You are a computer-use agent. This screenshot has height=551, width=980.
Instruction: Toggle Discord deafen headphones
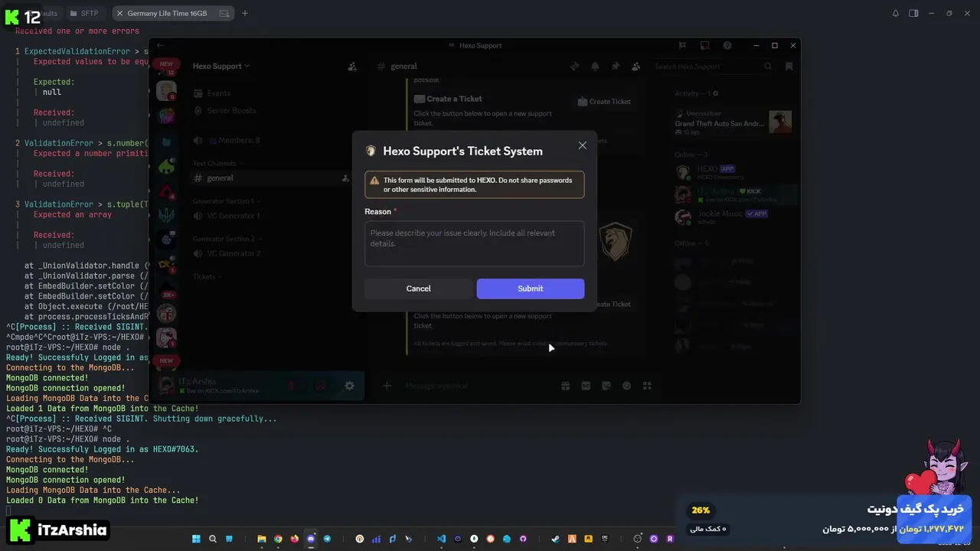tap(320, 386)
